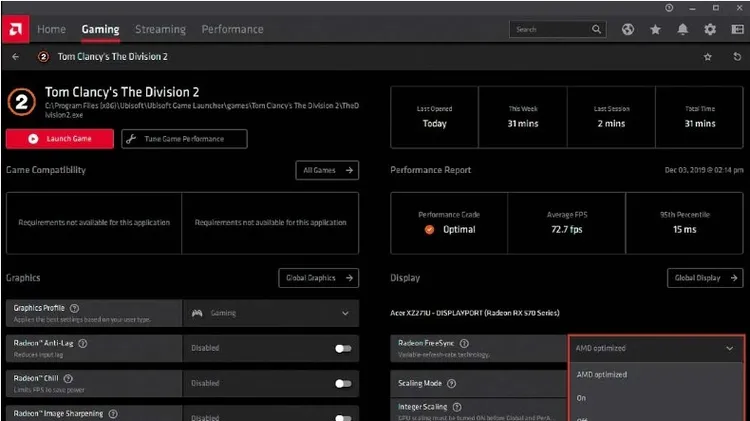Open Global Graphics button
The image size is (750, 421).
[319, 278]
